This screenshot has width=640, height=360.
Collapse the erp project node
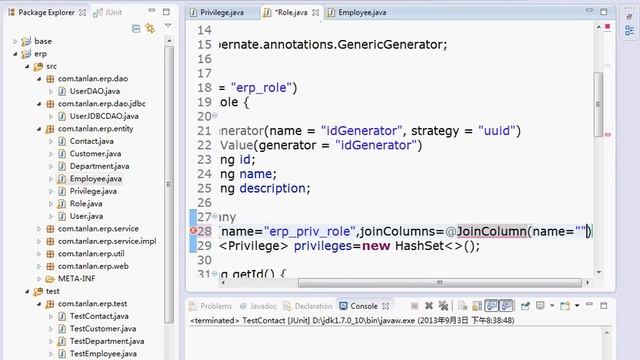coord(15,54)
